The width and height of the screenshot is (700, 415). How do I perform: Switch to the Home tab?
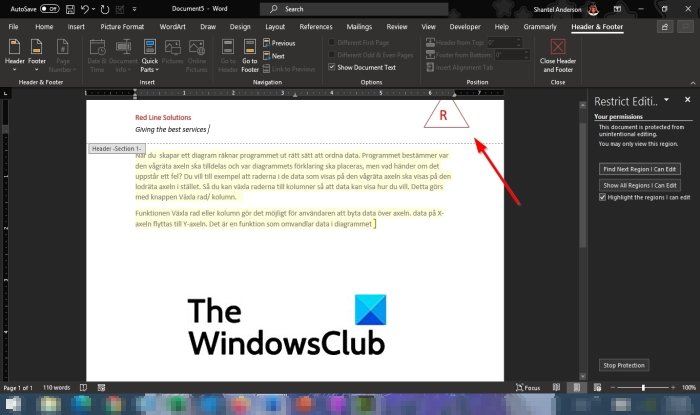point(44,27)
